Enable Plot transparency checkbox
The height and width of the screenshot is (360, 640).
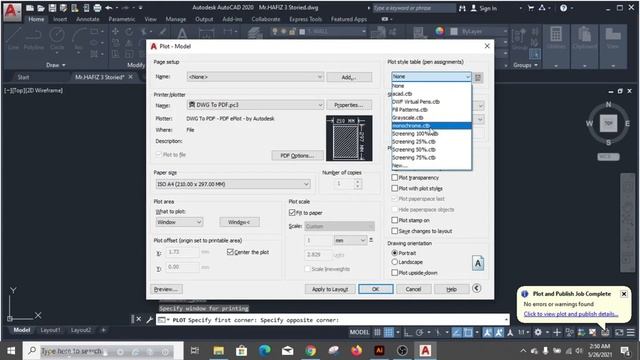395,178
